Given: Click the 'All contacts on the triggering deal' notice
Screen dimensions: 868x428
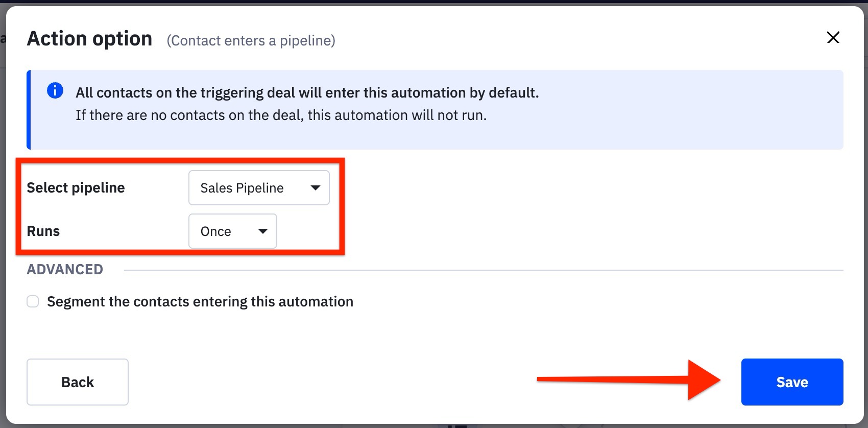Looking at the screenshot, I should click(307, 93).
